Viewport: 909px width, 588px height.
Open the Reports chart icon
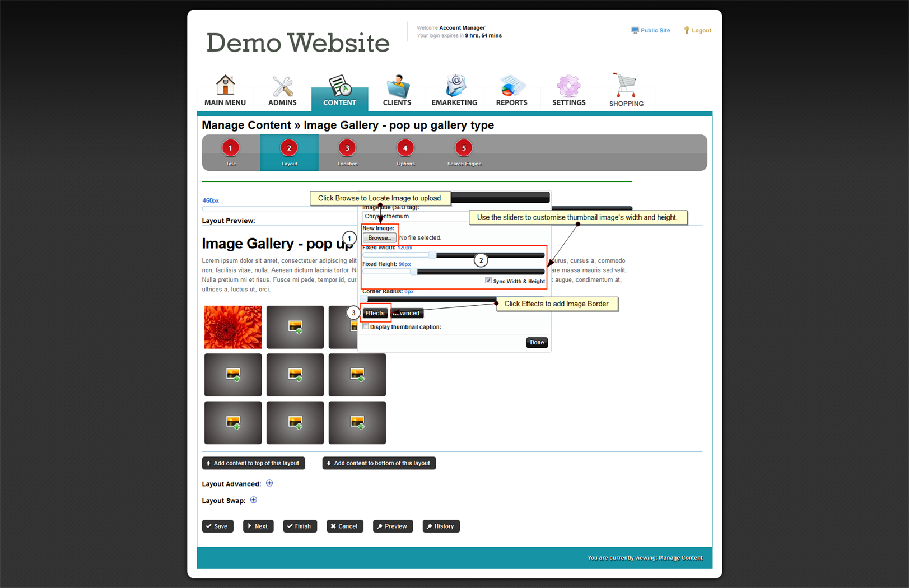coord(511,86)
